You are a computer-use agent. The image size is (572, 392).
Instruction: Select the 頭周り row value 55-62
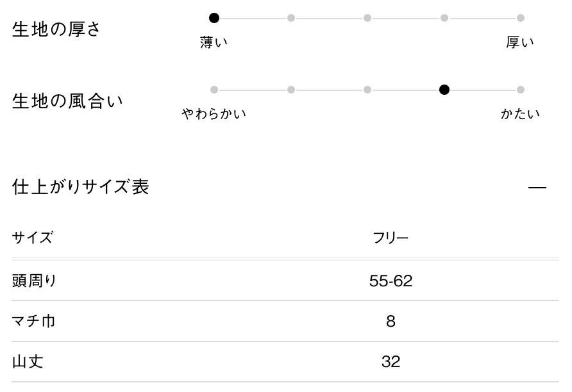point(391,281)
